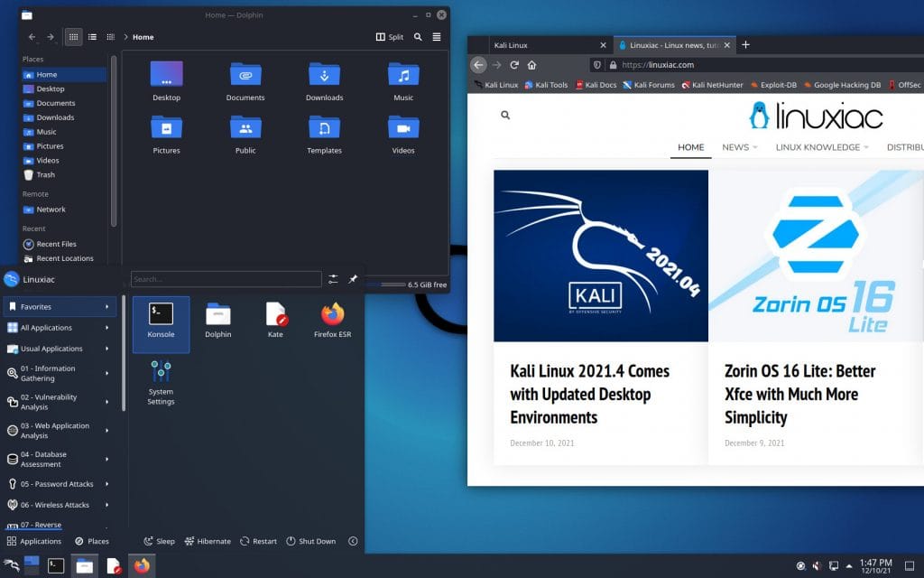Expand the NEWS dropdown on linuxiac

(737, 147)
